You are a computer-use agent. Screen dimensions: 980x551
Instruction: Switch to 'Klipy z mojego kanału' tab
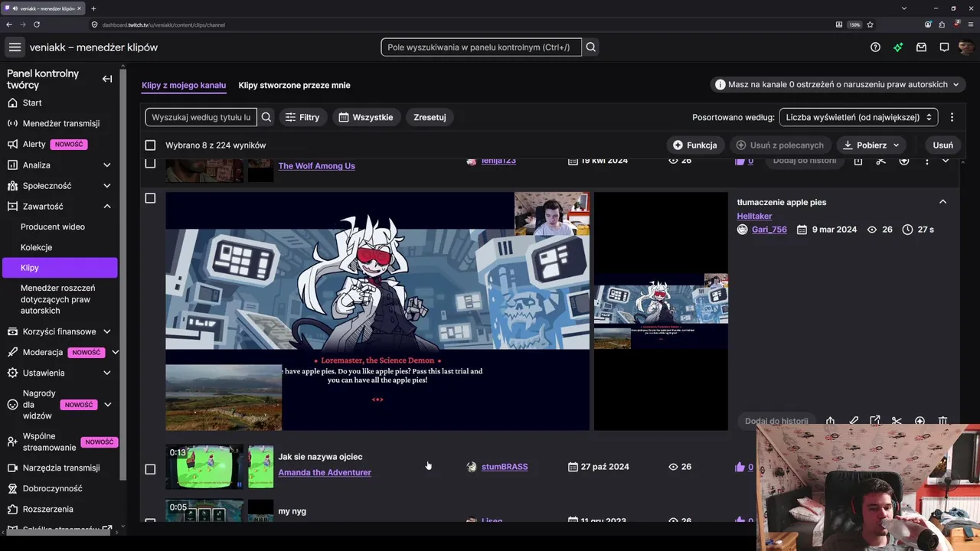(184, 85)
